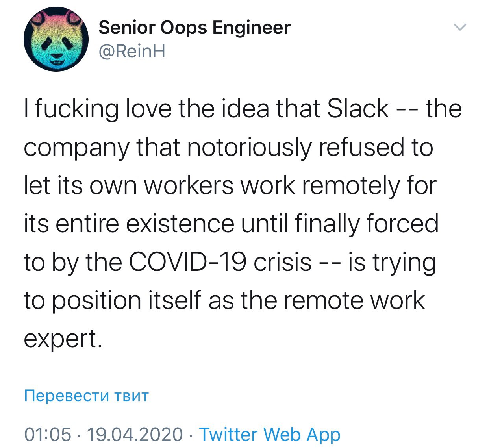This screenshot has width=489, height=448.
Task: Click the word crisis in the tweet
Action: click(x=282, y=262)
